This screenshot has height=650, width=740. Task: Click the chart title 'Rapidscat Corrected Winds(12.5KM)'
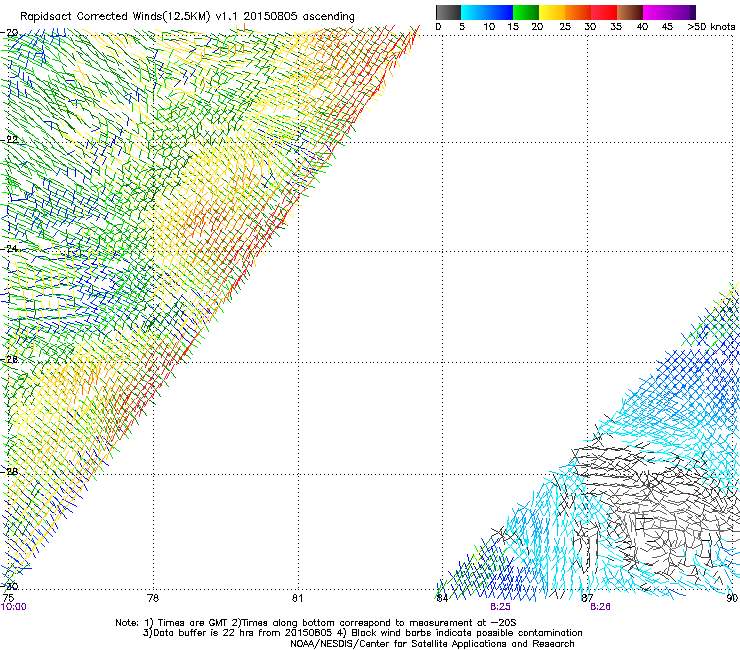point(116,17)
